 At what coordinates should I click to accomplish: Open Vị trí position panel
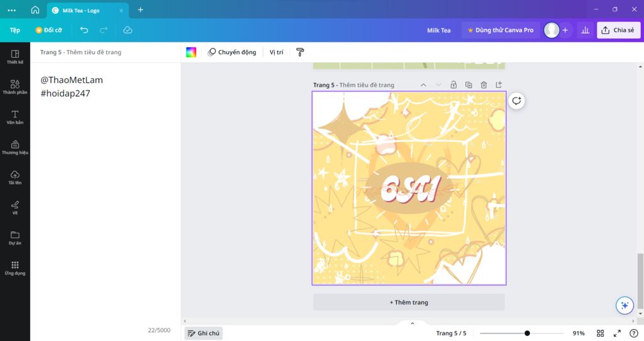tap(277, 52)
